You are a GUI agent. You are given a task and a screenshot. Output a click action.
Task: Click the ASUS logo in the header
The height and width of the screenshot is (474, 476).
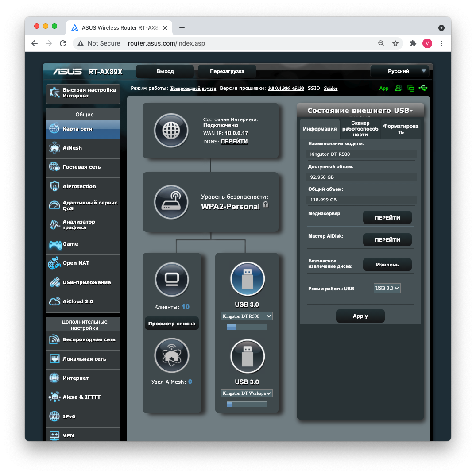coord(67,72)
